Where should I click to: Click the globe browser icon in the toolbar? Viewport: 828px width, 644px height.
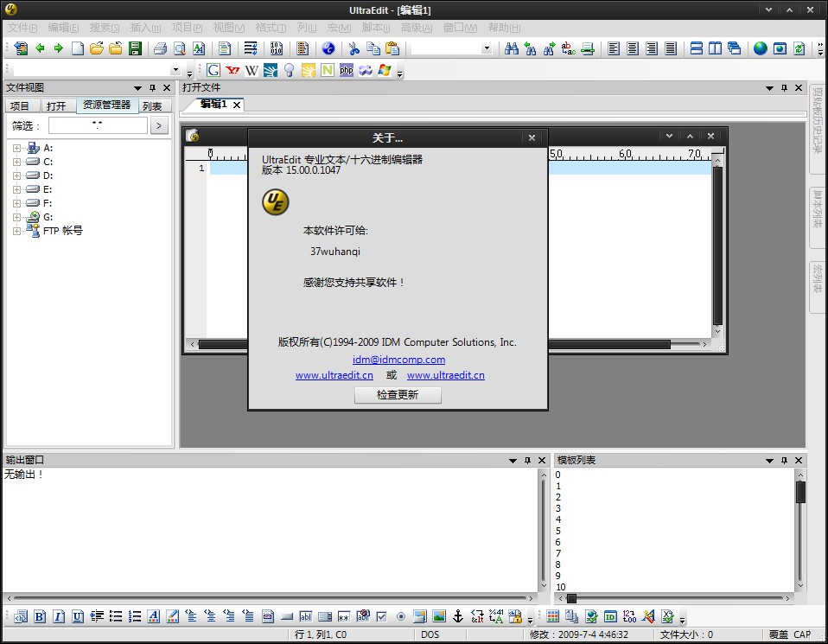761,48
